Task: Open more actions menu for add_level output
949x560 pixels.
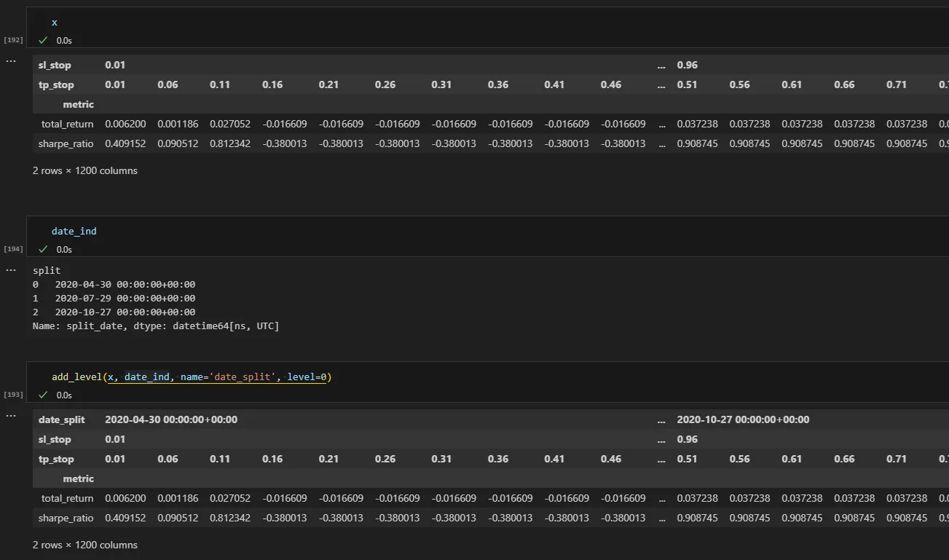Action: click(x=11, y=416)
